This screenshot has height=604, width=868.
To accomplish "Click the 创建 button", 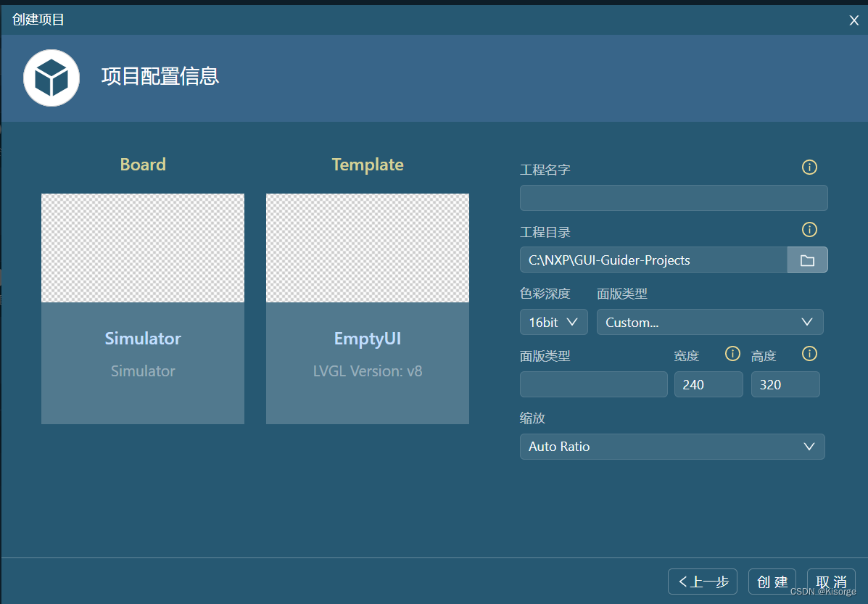I will coord(772,582).
